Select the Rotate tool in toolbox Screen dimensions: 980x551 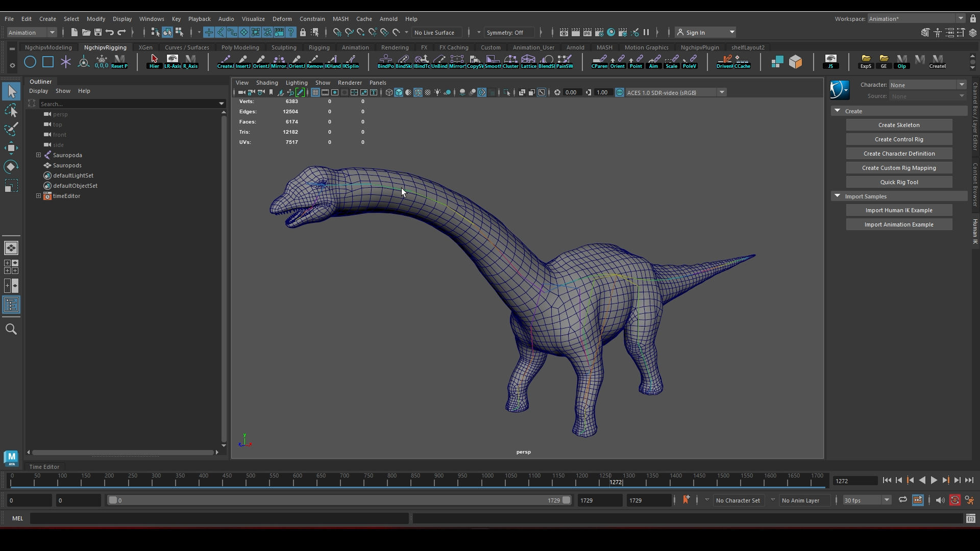(11, 167)
